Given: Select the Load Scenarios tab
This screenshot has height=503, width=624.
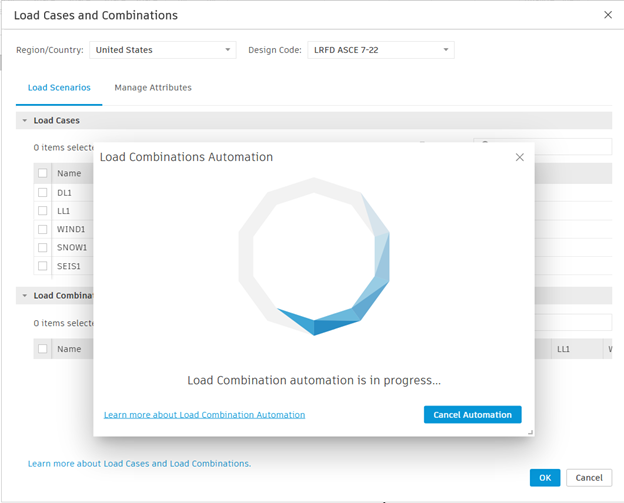Looking at the screenshot, I should click(59, 88).
